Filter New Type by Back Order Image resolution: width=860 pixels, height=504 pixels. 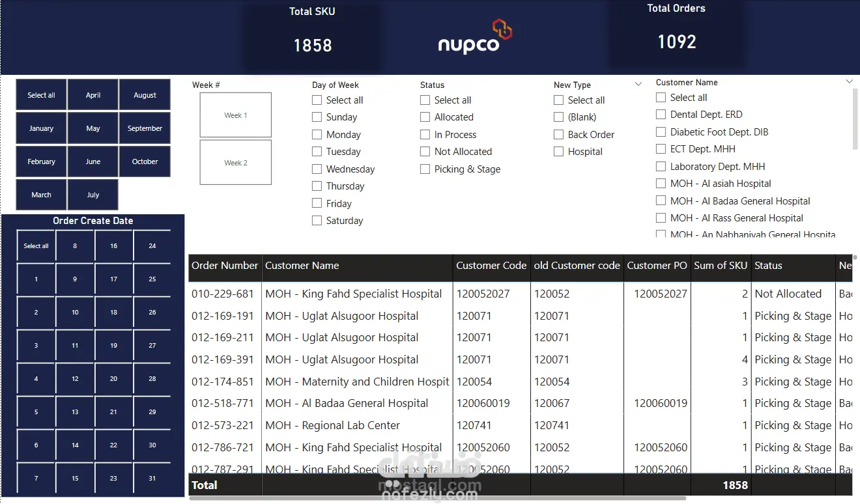point(558,135)
